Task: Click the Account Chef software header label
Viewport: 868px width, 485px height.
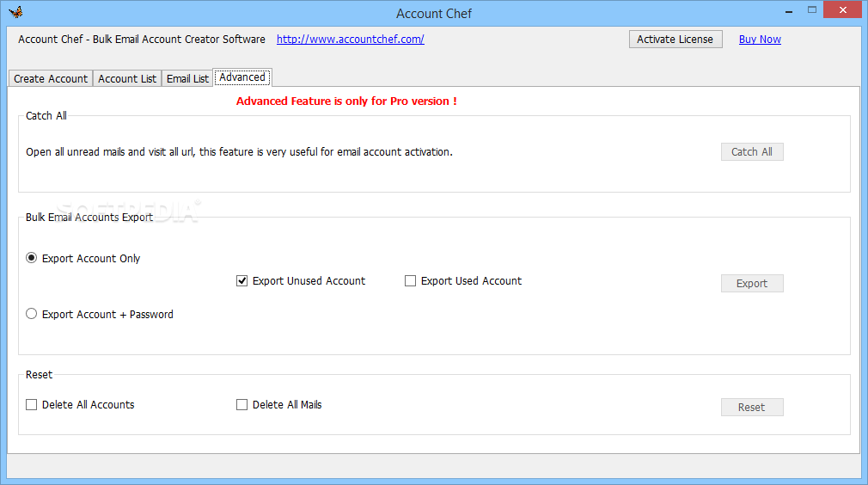Action: pos(142,40)
